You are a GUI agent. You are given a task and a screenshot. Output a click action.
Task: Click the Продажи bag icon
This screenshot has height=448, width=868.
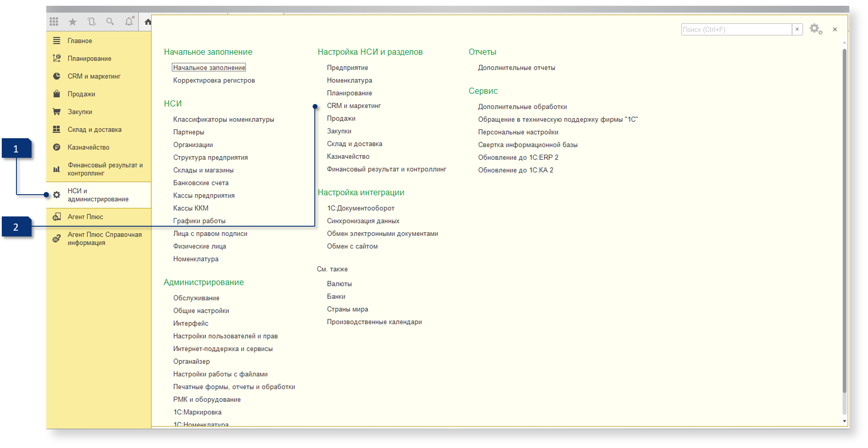pyautogui.click(x=56, y=94)
